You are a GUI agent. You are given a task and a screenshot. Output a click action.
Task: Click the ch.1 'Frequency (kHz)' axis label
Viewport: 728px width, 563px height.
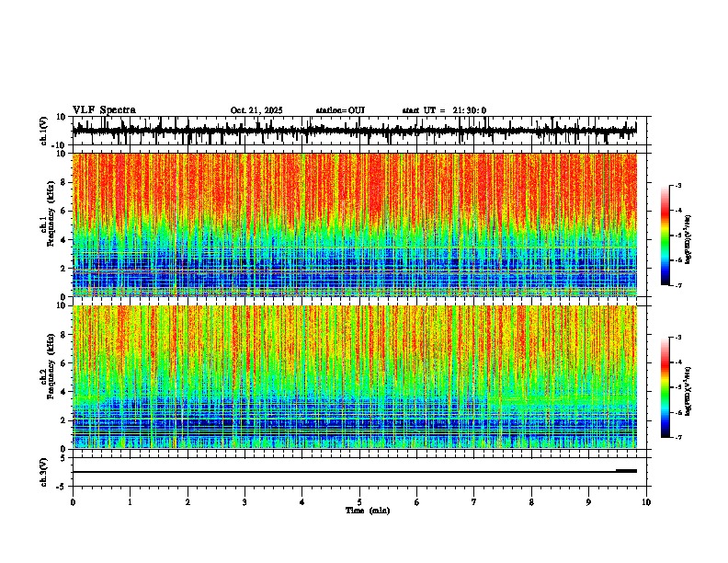(51, 213)
